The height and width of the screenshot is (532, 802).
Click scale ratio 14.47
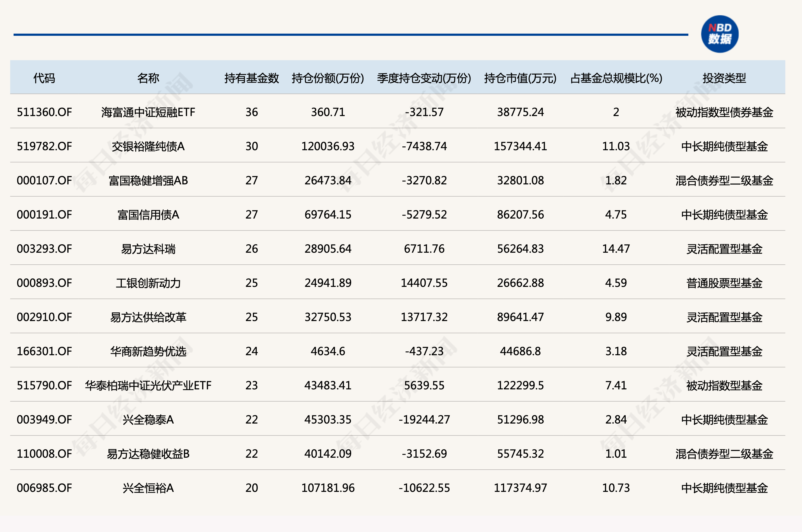point(616,249)
